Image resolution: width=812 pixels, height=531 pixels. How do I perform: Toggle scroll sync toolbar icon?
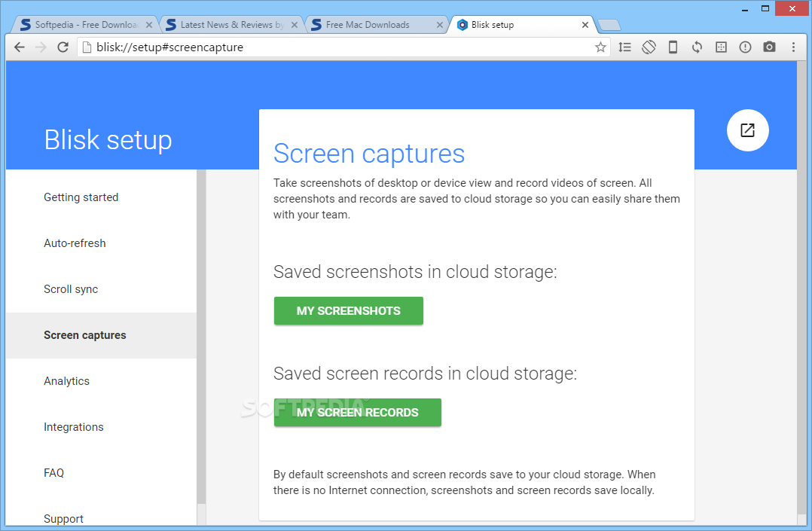[624, 47]
